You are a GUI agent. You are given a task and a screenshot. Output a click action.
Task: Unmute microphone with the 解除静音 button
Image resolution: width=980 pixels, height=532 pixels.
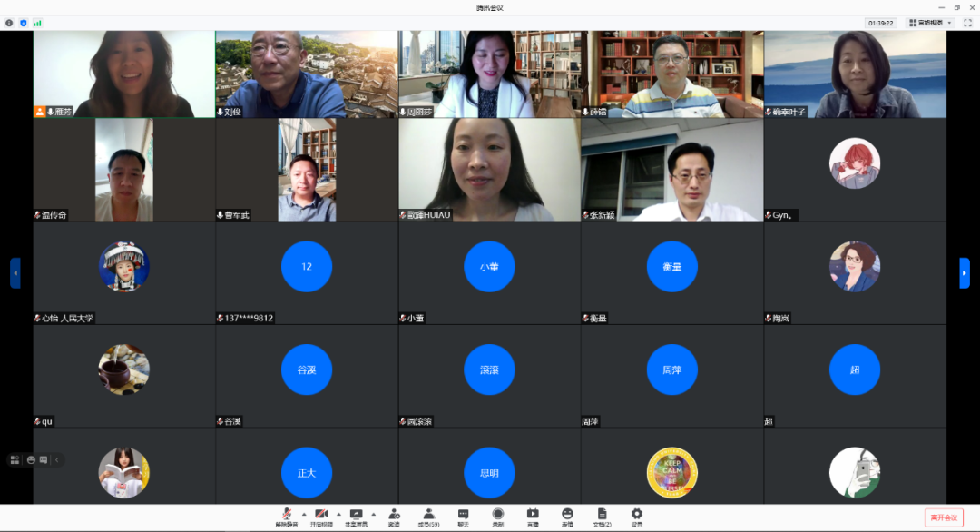tap(286, 517)
